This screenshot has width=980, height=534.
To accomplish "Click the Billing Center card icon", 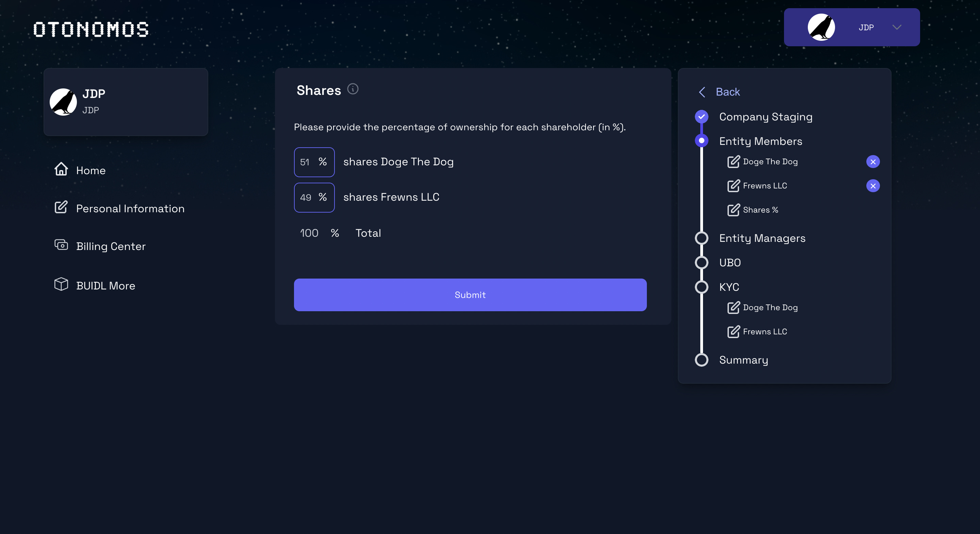I will pos(61,245).
